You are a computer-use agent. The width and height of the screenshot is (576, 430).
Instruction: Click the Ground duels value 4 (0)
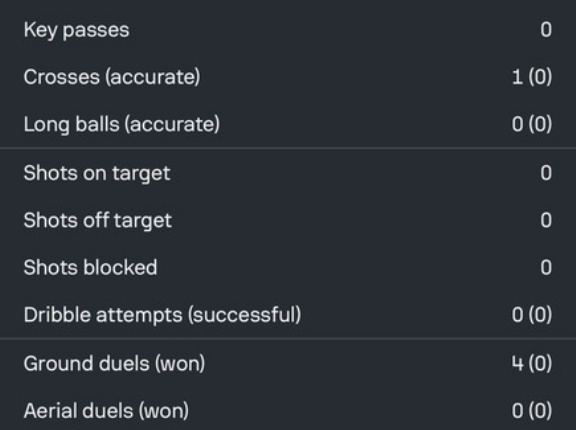tap(532, 363)
